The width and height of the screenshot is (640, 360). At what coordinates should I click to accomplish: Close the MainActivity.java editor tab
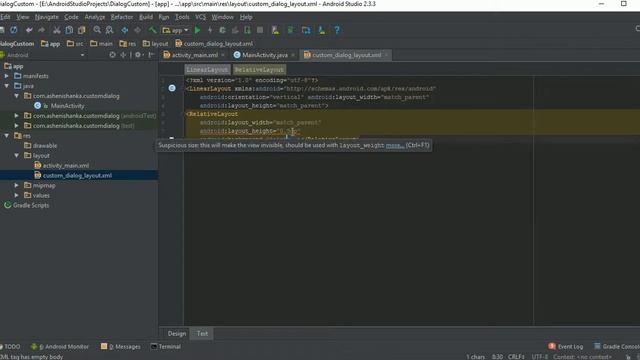click(x=293, y=55)
